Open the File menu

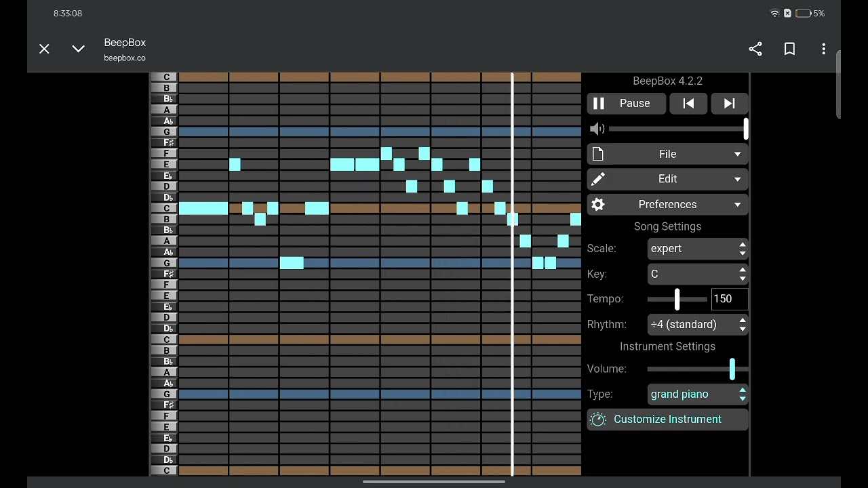pyautogui.click(x=667, y=154)
